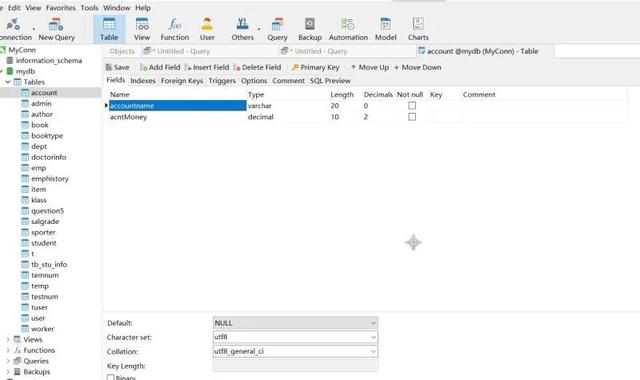Image resolution: width=640 pixels, height=380 pixels.
Task: Click the decimal type cell
Action: (287, 117)
